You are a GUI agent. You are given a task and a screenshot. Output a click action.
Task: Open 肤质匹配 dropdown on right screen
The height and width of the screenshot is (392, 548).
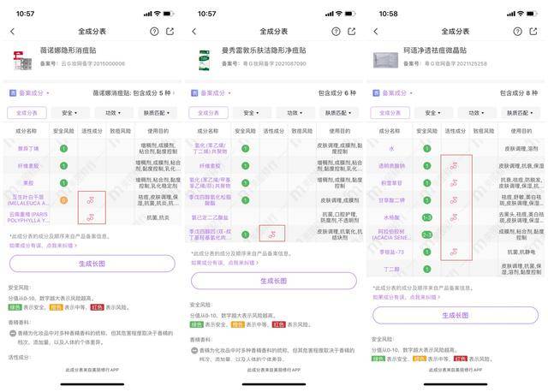520,113
